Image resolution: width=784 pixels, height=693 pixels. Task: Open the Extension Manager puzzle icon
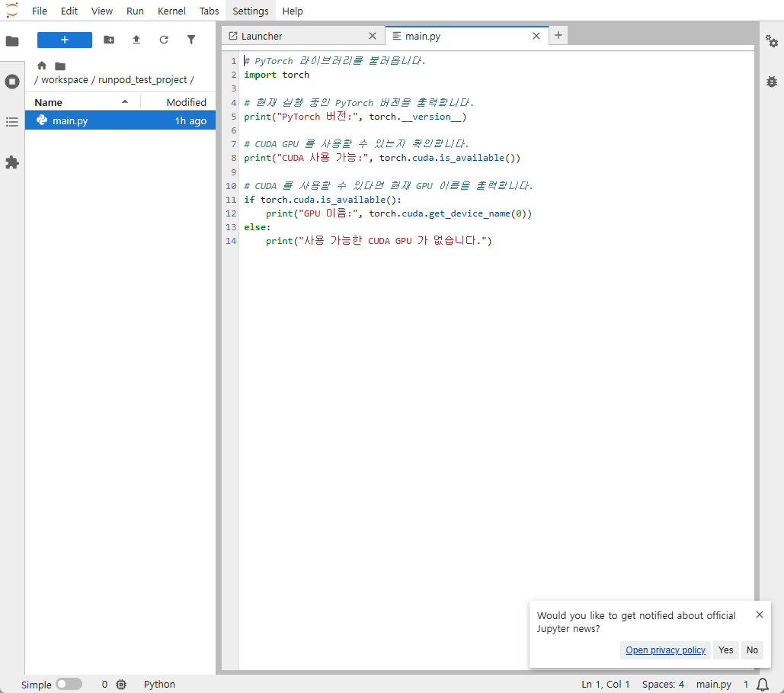pos(12,162)
